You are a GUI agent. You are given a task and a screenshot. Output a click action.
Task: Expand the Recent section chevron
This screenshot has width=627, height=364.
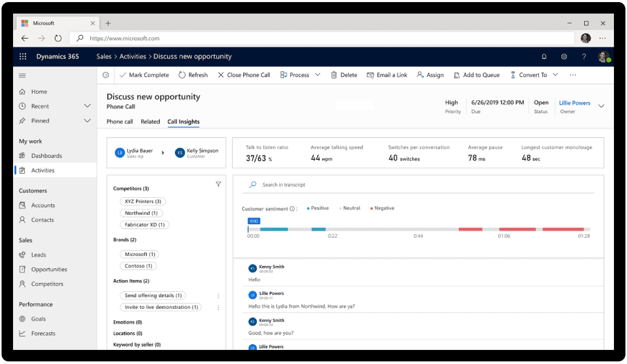(x=87, y=106)
